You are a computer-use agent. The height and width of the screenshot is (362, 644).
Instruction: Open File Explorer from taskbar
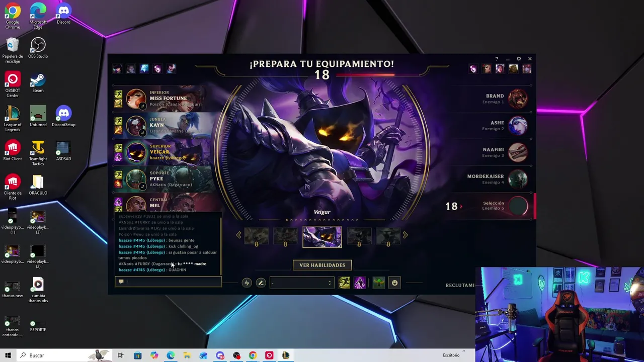[187, 355]
